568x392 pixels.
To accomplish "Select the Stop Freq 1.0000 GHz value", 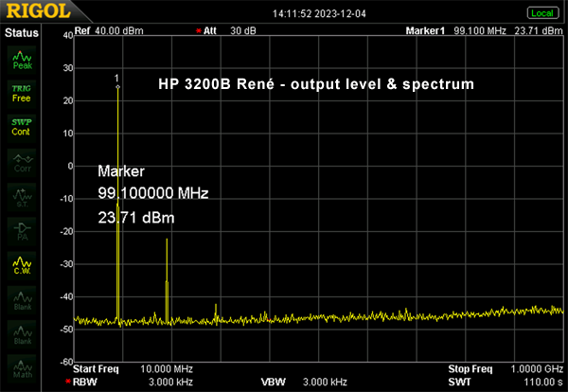I will pyautogui.click(x=537, y=369).
